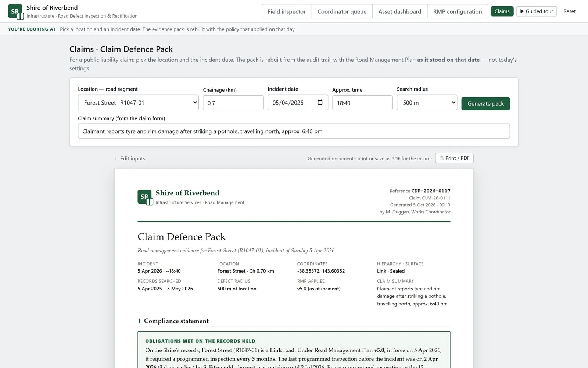This screenshot has width=588, height=368.
Task: Click the Reset link in header
Action: (x=570, y=11)
